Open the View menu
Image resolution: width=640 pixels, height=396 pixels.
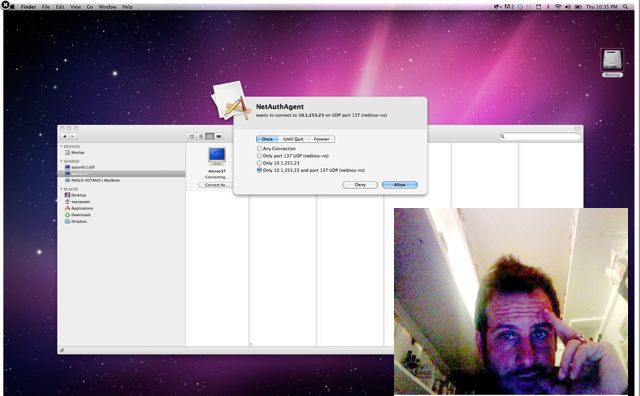[76, 7]
